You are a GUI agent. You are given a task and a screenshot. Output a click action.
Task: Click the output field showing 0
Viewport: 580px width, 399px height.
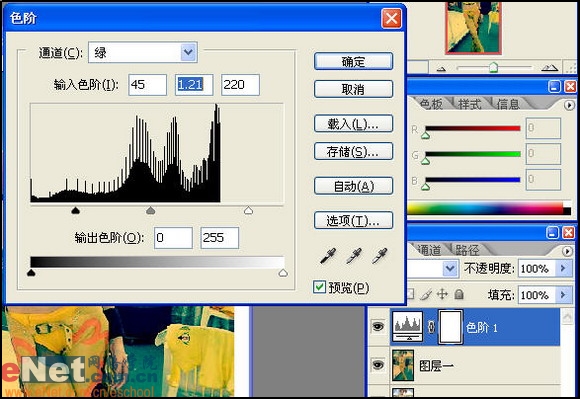[173, 238]
